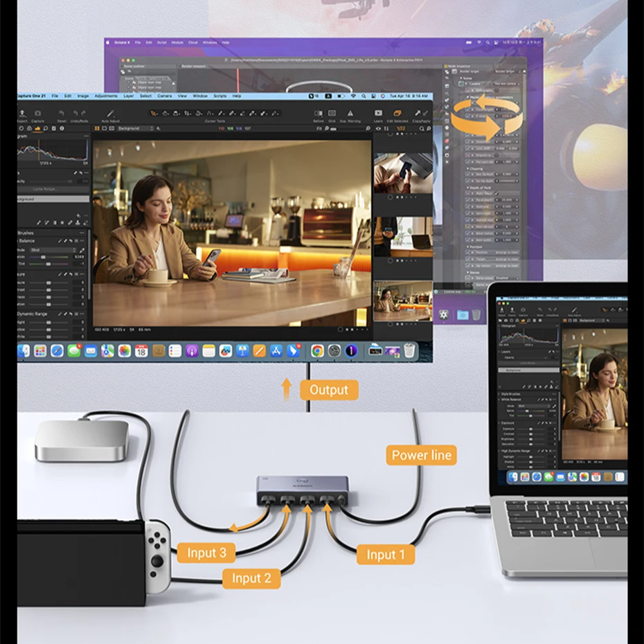The height and width of the screenshot is (644, 644).
Task: Click the Edit Selected orange icon
Action: pyautogui.click(x=397, y=114)
